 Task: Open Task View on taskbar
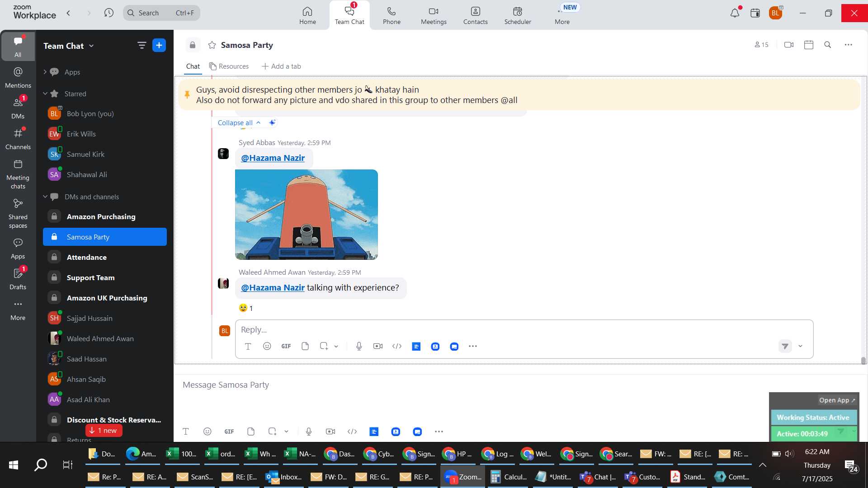click(67, 465)
